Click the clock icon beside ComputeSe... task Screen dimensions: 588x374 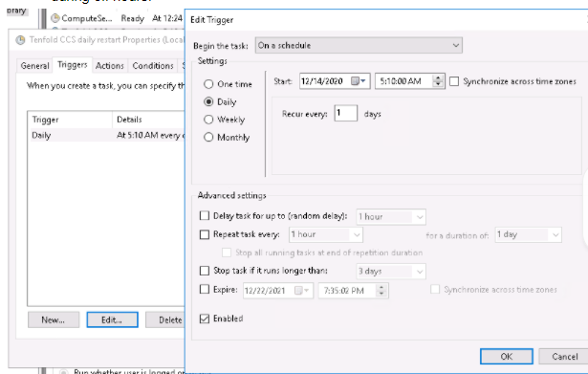click(55, 17)
